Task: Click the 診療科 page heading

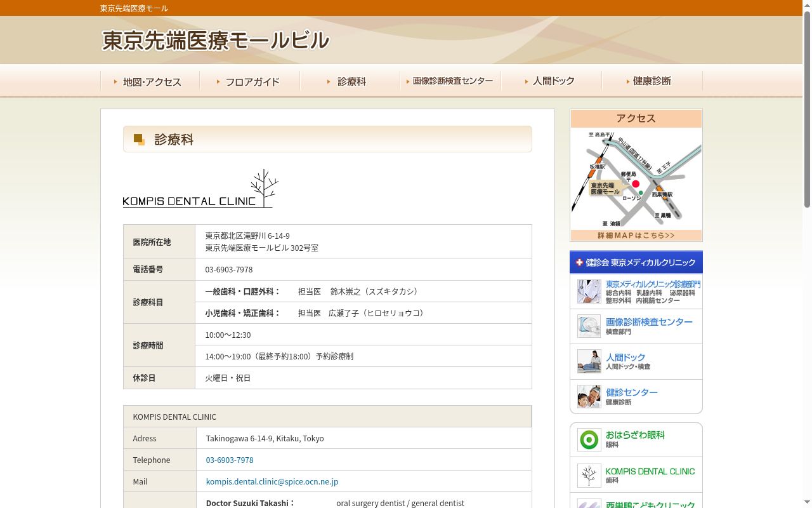Action: [x=174, y=140]
